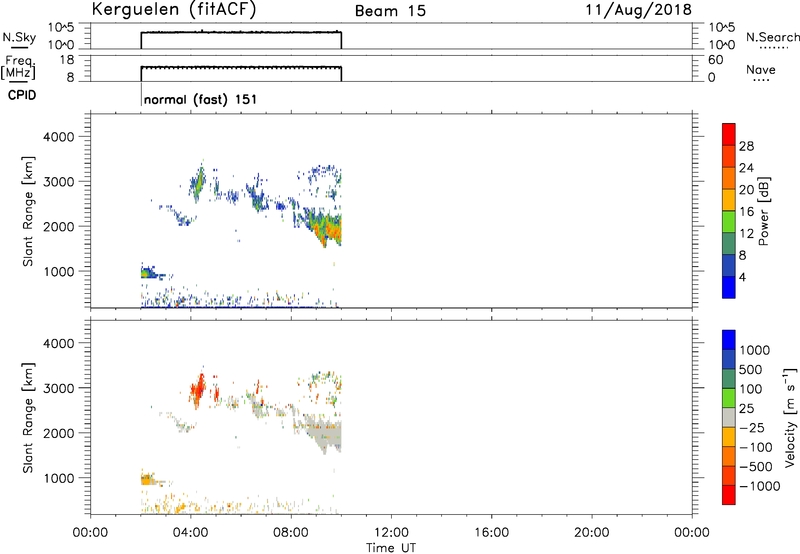800x554 pixels.
Task: Click the '-500' velocity scale value
Action: click(x=755, y=467)
